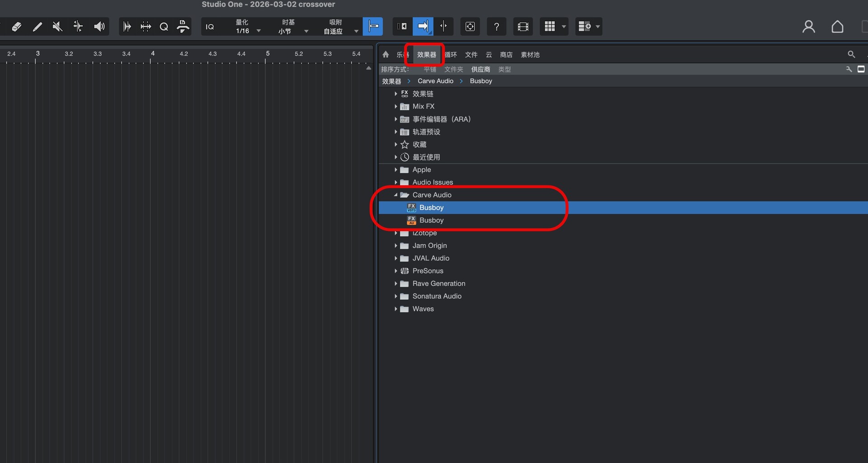
Task: Click Carve Audio in the breadcrumb path
Action: pos(435,81)
